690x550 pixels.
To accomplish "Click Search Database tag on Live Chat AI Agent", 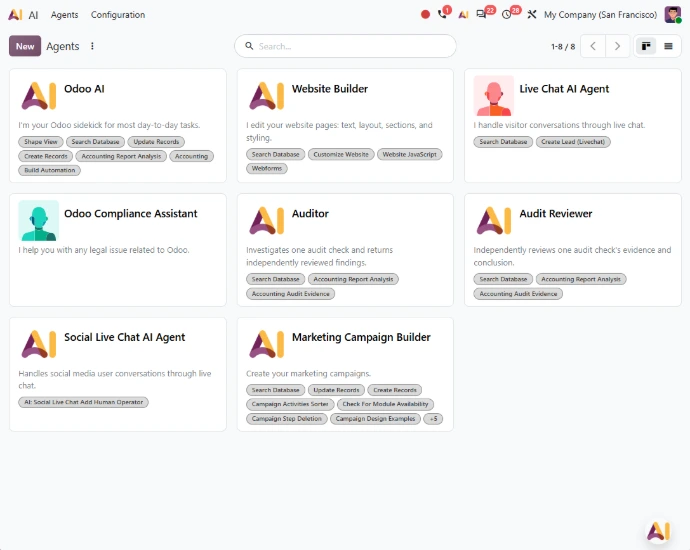I will click(x=503, y=142).
